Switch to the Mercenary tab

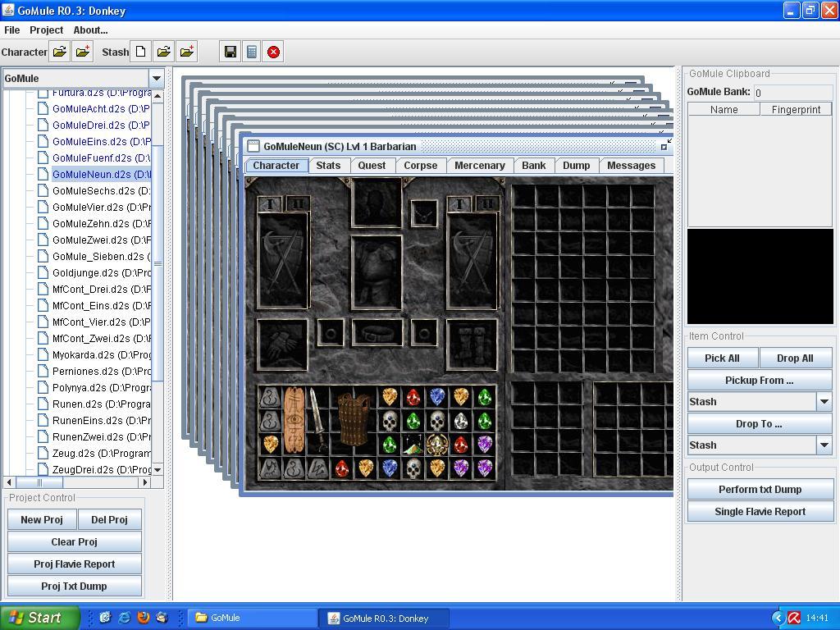pos(479,166)
